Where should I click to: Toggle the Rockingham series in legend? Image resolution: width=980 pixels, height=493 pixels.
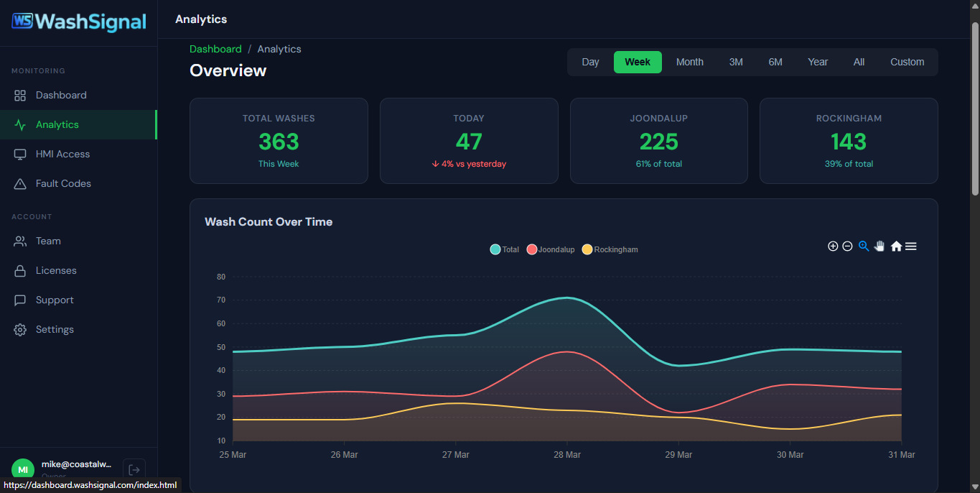pos(610,249)
